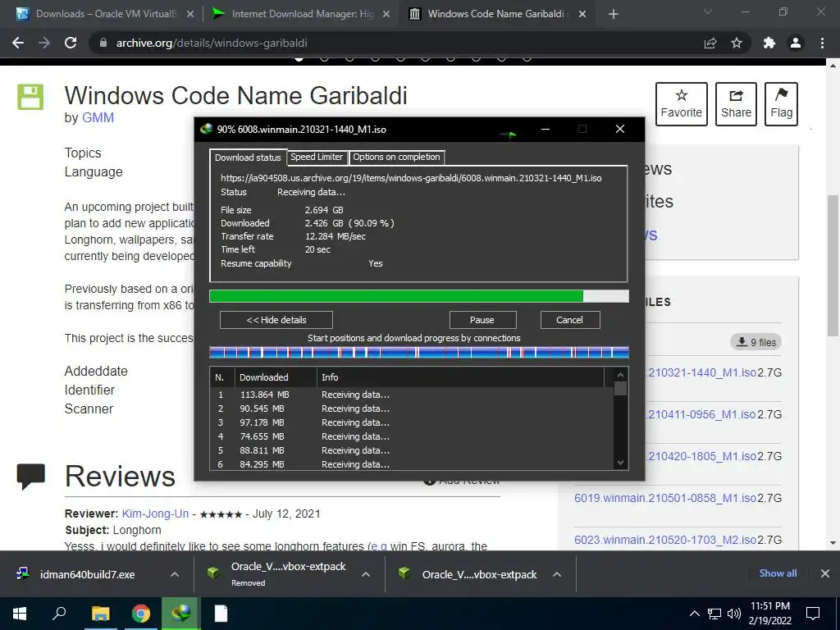The width and height of the screenshot is (840, 630).
Task: Click the connections list scroll up arrow
Action: coord(620,375)
